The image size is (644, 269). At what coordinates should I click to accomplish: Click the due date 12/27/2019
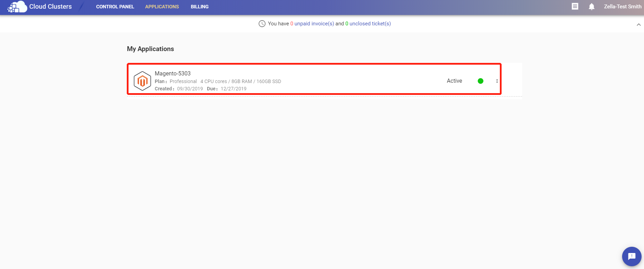tap(233, 89)
